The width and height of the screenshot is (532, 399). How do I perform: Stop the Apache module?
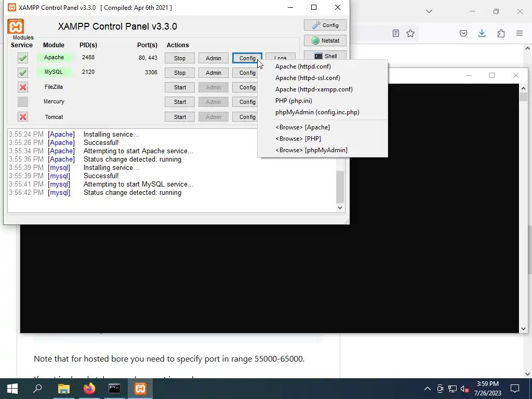[180, 58]
